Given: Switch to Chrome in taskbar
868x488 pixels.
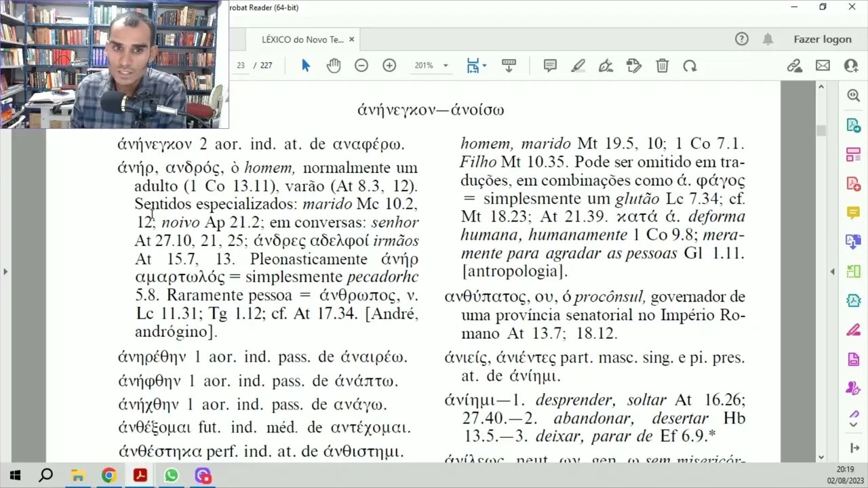Looking at the screenshot, I should pyautogui.click(x=109, y=475).
